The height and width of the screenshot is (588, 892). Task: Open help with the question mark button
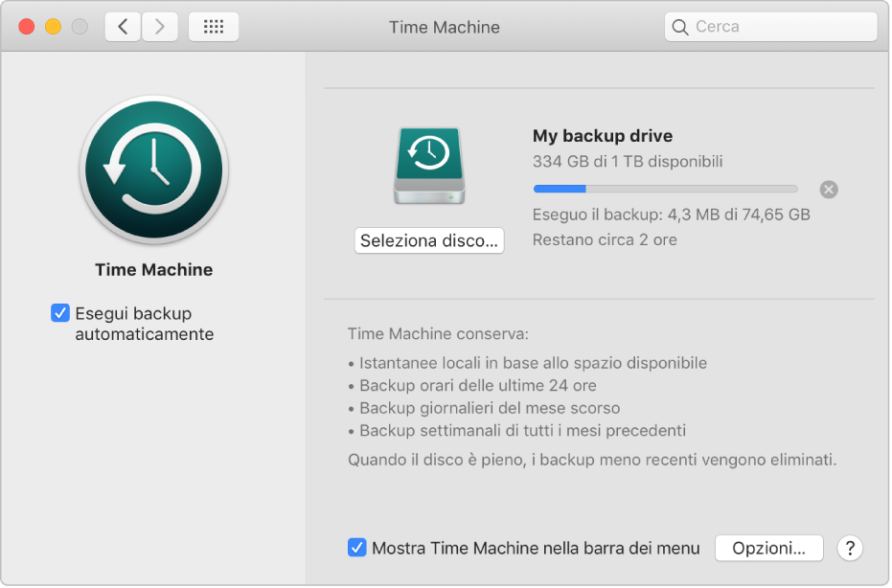click(x=850, y=548)
